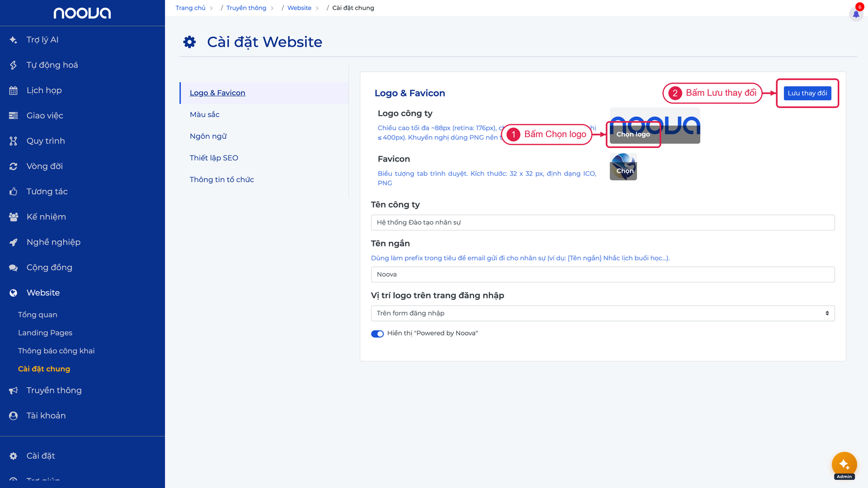The width and height of the screenshot is (868, 488).
Task: Open Trợ lý AI sparkle icon
Action: (x=14, y=40)
